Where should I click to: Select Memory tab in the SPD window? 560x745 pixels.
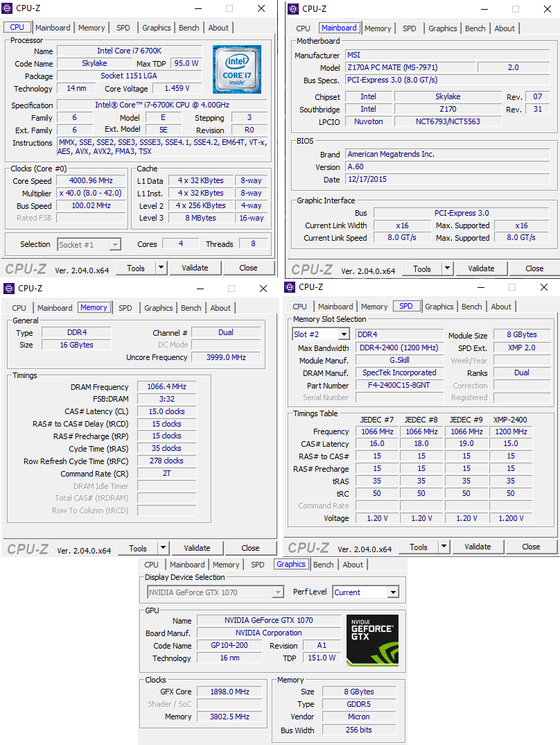374,307
